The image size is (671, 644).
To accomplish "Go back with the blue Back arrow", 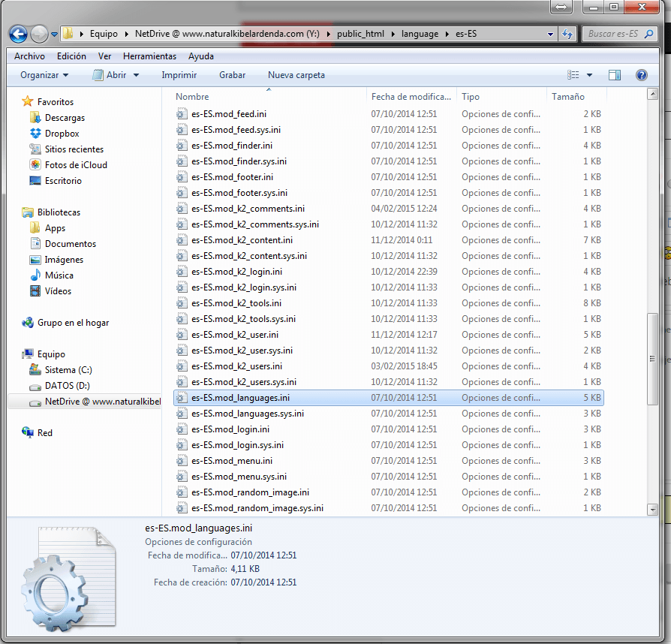I will (x=19, y=34).
